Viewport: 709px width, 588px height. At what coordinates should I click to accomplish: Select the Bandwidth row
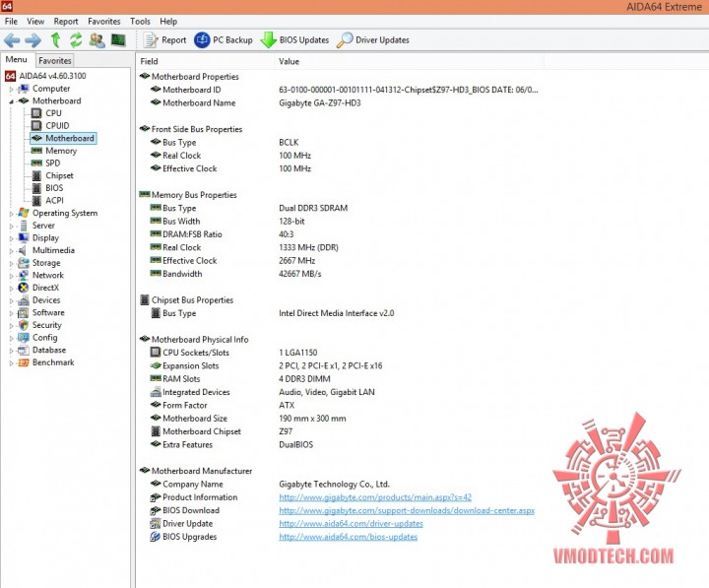click(235, 274)
